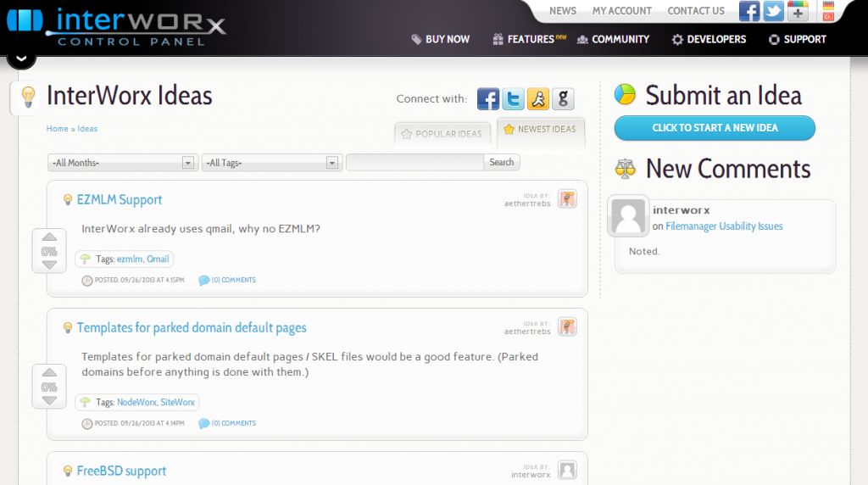Connect with Facebook icon
868x485 pixels.
pyautogui.click(x=488, y=99)
